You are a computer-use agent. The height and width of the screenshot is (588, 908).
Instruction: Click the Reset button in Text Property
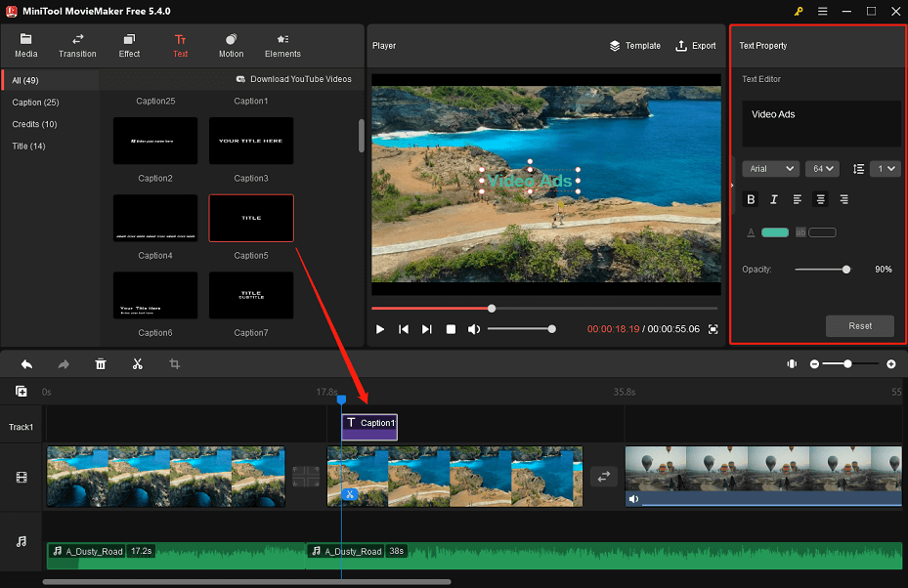click(860, 325)
